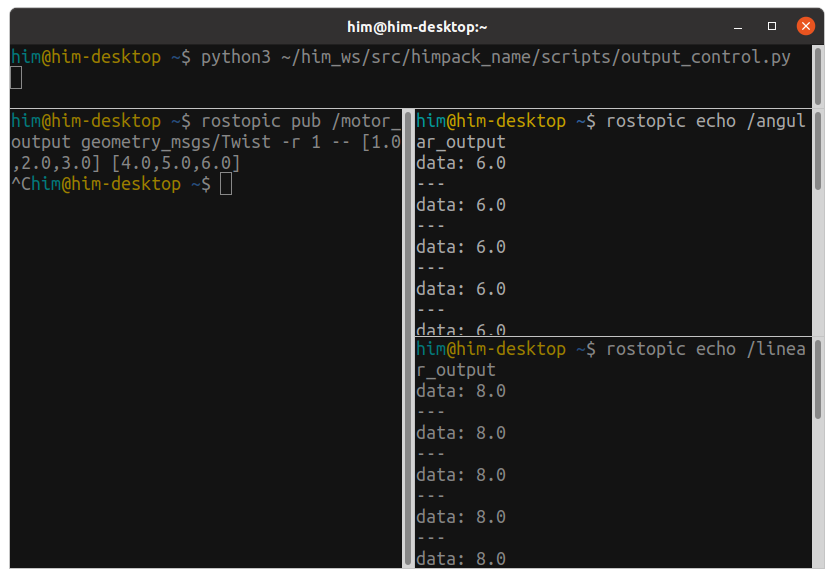Click the geometry_msgs/Twist argument text
834x578 pixels.
coord(176,142)
